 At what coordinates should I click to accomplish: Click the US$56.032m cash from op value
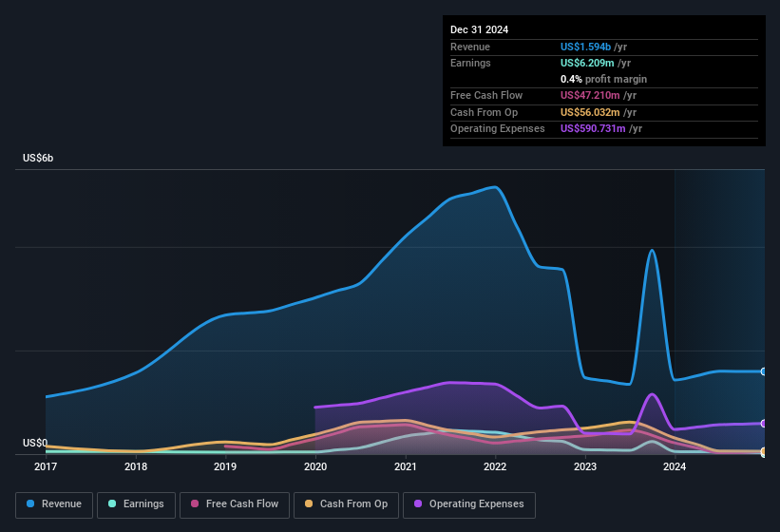590,112
